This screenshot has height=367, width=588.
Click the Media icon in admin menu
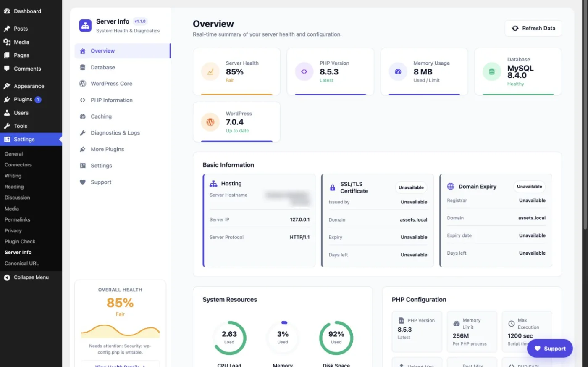click(x=7, y=42)
